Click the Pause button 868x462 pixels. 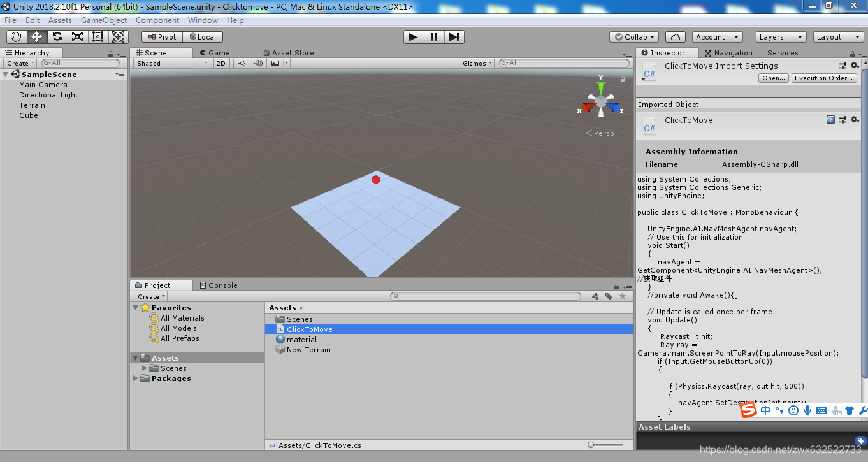coord(433,37)
